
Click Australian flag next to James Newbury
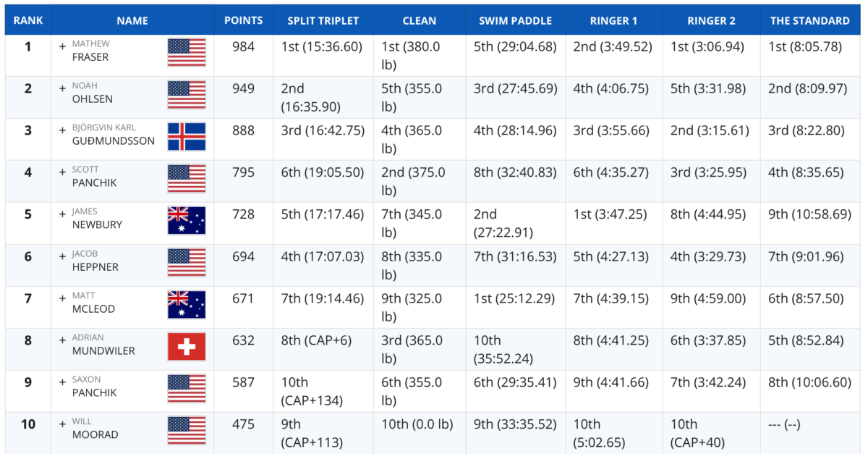[187, 221]
